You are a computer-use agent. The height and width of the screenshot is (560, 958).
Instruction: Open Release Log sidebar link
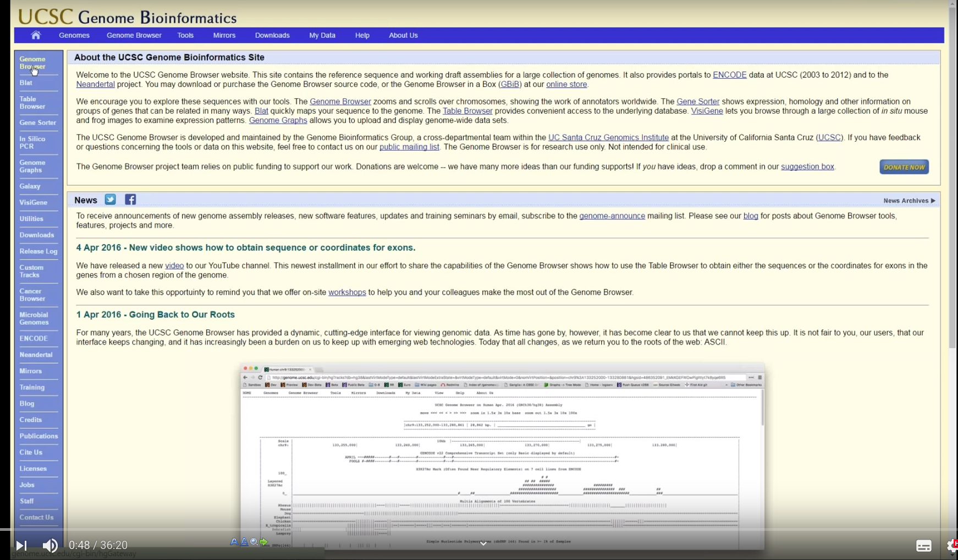pos(38,251)
